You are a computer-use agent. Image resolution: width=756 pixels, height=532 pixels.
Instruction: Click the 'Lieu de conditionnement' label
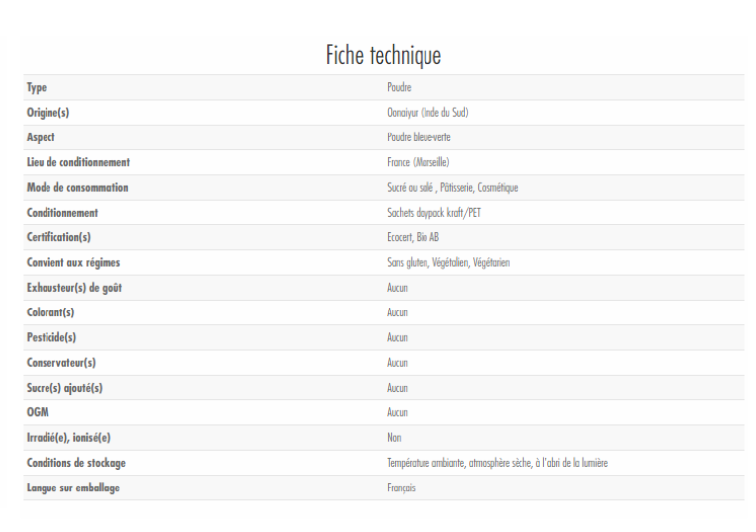(78, 162)
